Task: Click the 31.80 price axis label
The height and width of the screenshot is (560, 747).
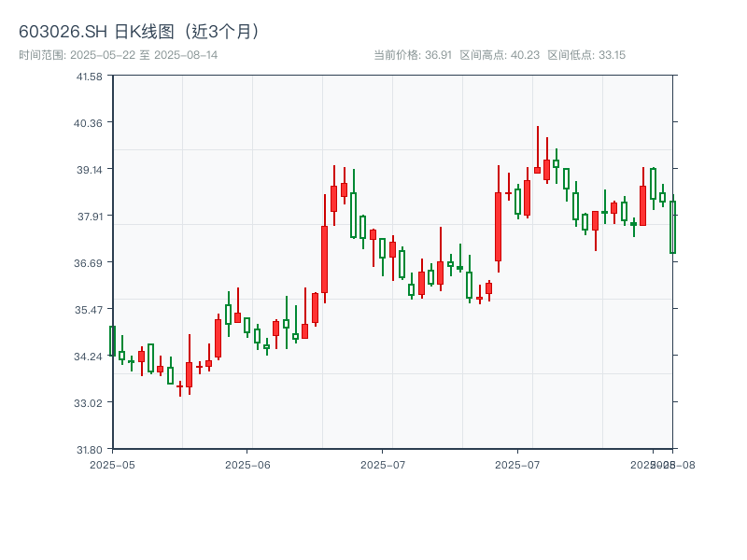Action: click(89, 449)
